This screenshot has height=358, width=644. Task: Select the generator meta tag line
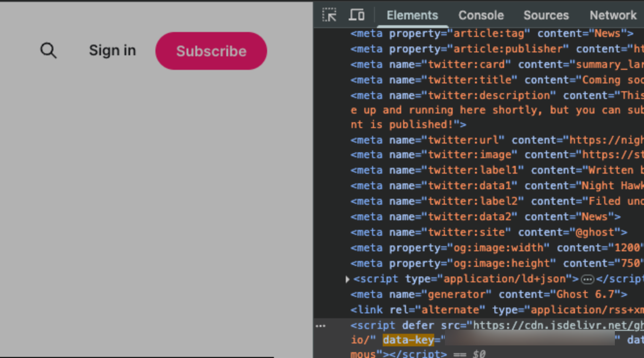click(488, 294)
